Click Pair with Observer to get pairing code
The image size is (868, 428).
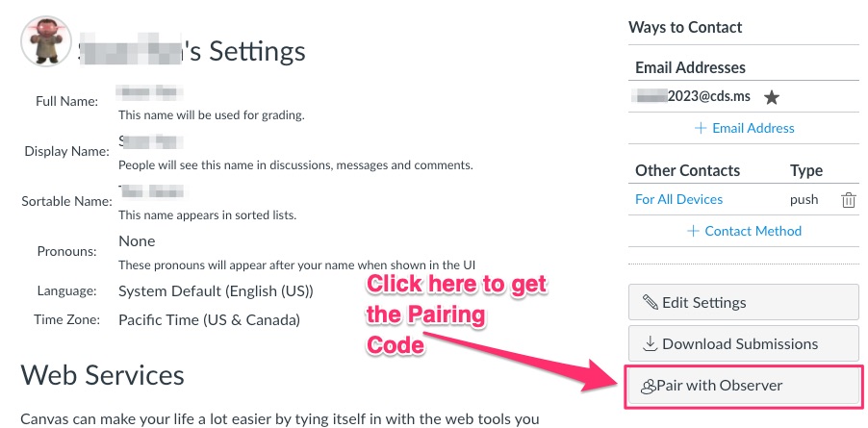click(744, 386)
